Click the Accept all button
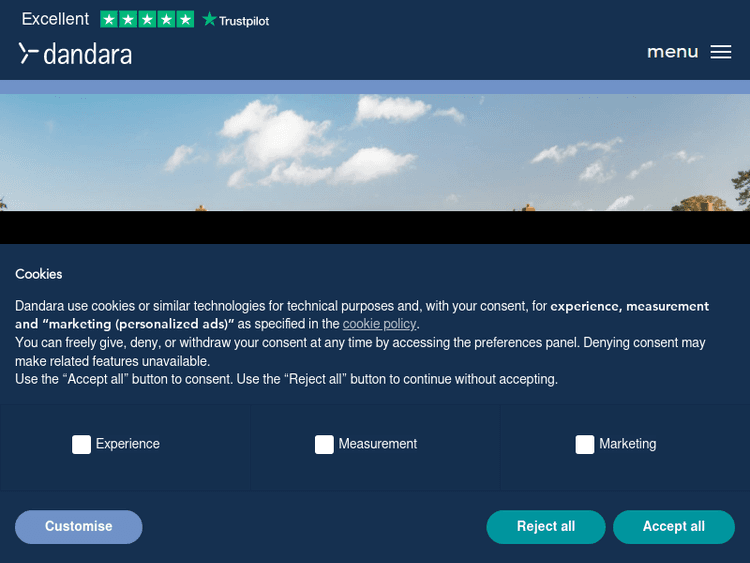This screenshot has height=563, width=750. coord(674,527)
